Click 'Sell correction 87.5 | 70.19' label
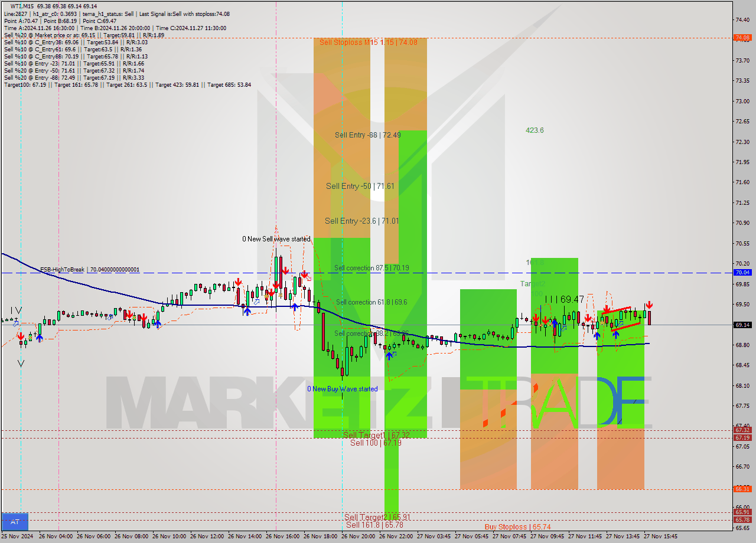Screen dimensions: 756x543 coord(372,268)
